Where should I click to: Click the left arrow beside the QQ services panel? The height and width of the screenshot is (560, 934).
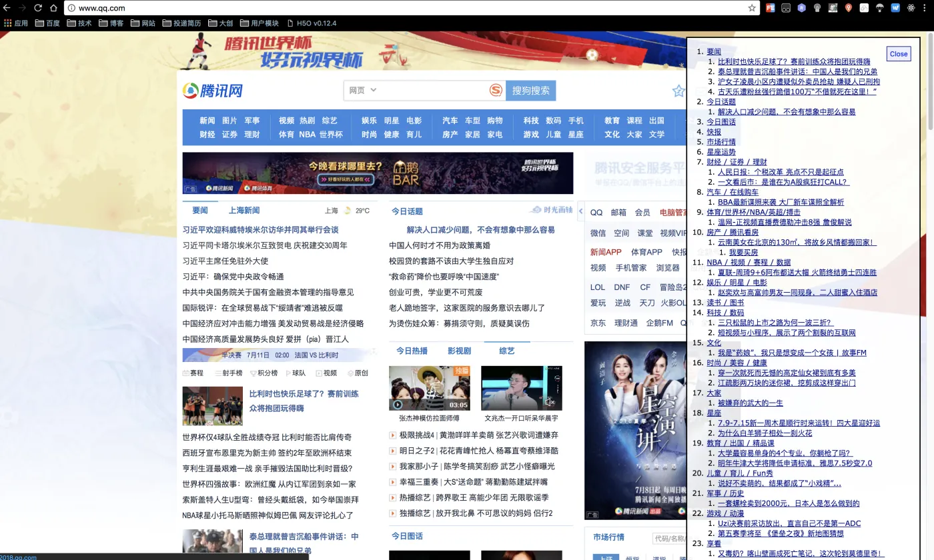point(580,211)
